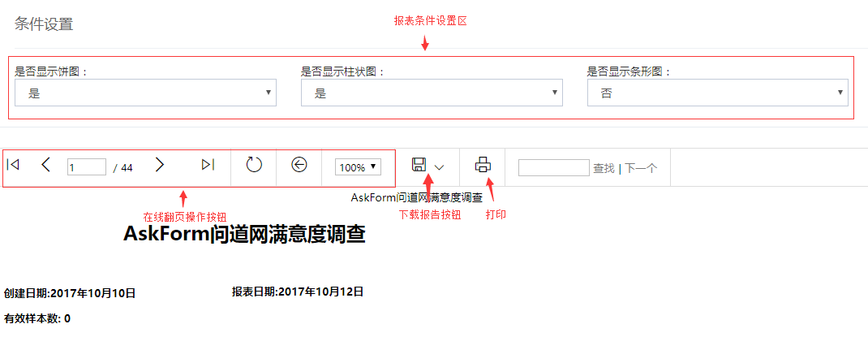Go to the previous report page

click(46, 165)
